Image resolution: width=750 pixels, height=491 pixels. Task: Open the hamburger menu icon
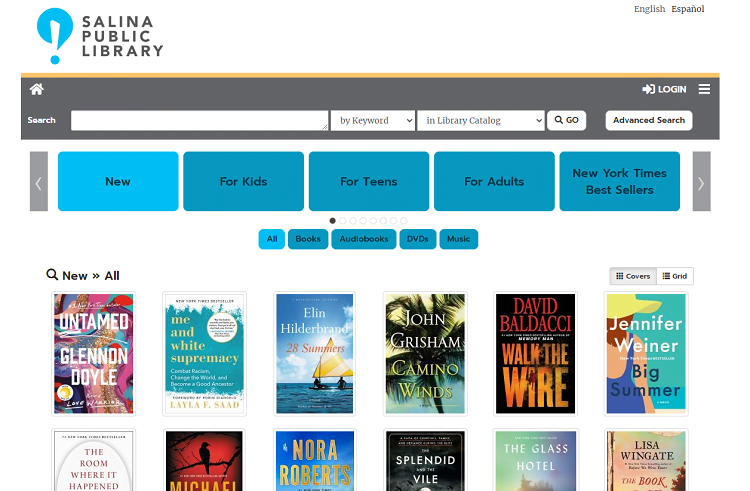[x=704, y=89]
